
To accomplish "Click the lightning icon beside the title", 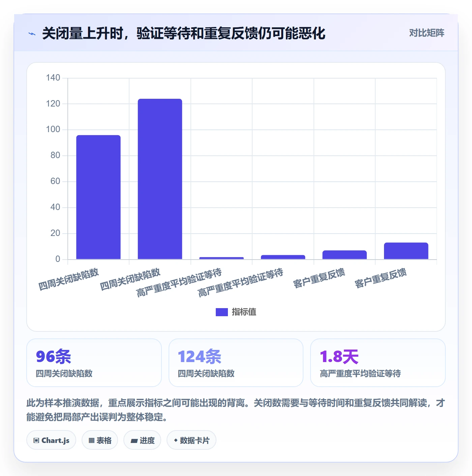I will click(x=32, y=33).
